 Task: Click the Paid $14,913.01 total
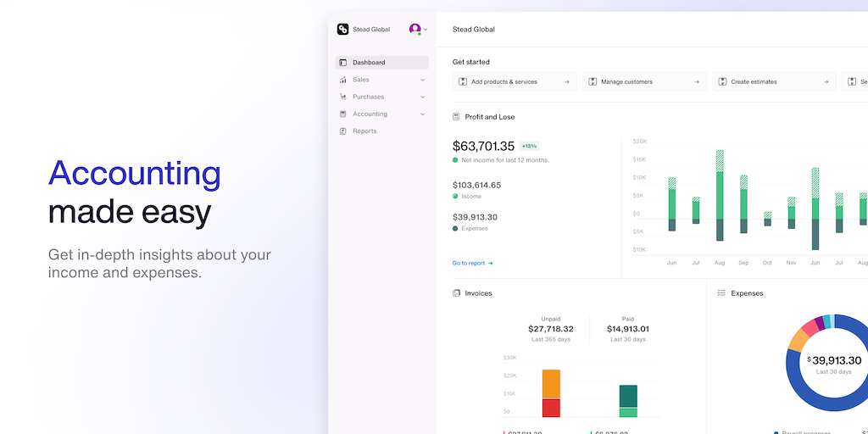[628, 329]
